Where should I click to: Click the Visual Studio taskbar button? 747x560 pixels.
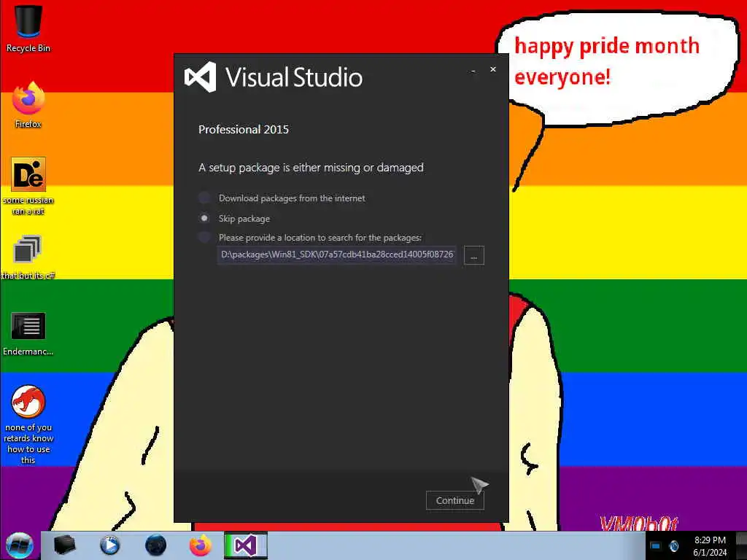(x=246, y=545)
